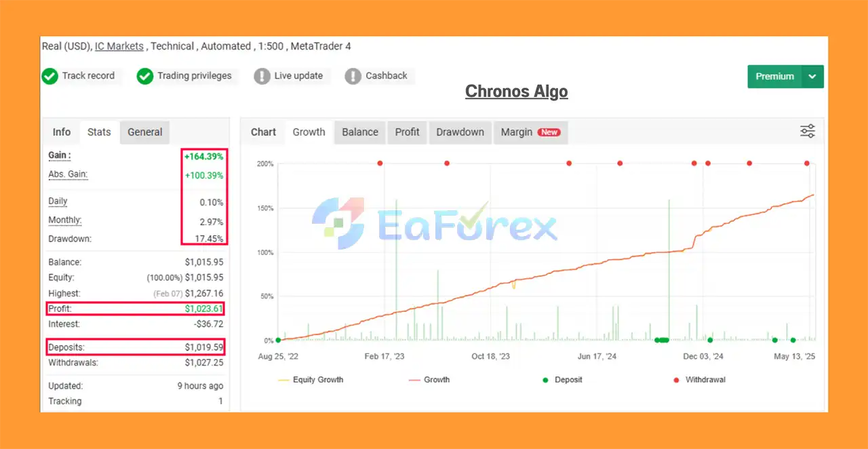Open the IC Markets broker link
This screenshot has width=868, height=449.
click(x=119, y=46)
